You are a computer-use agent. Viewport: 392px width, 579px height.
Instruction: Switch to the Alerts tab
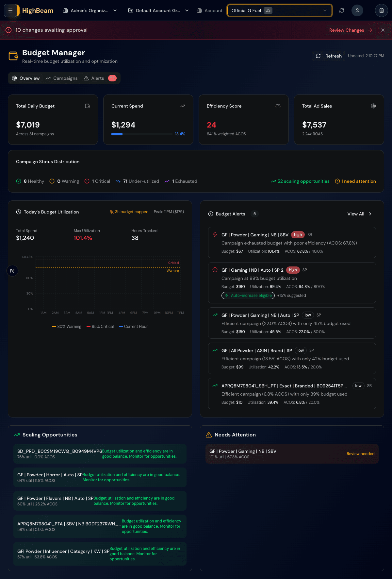[100, 78]
